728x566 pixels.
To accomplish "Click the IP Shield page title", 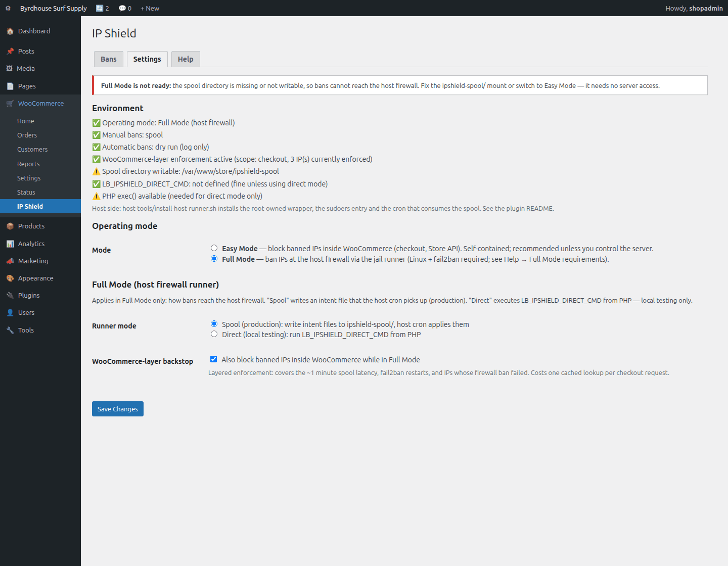I will click(x=114, y=33).
